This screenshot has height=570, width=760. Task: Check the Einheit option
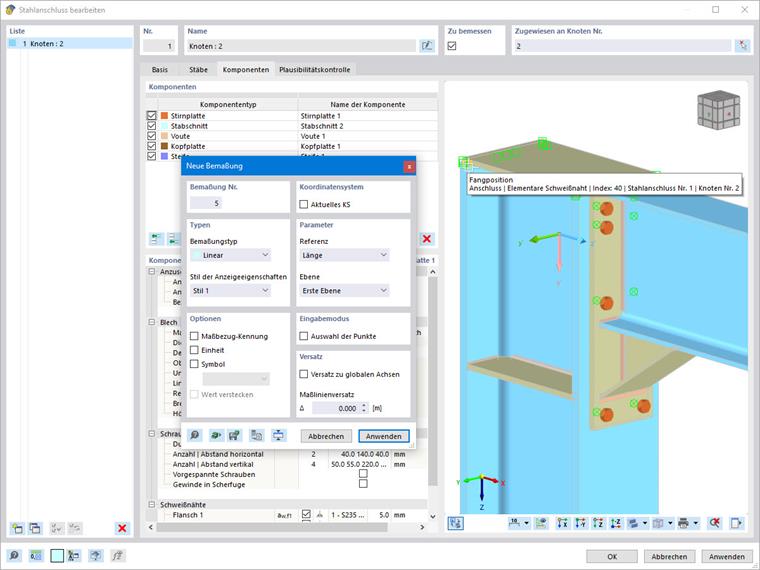tap(194, 350)
